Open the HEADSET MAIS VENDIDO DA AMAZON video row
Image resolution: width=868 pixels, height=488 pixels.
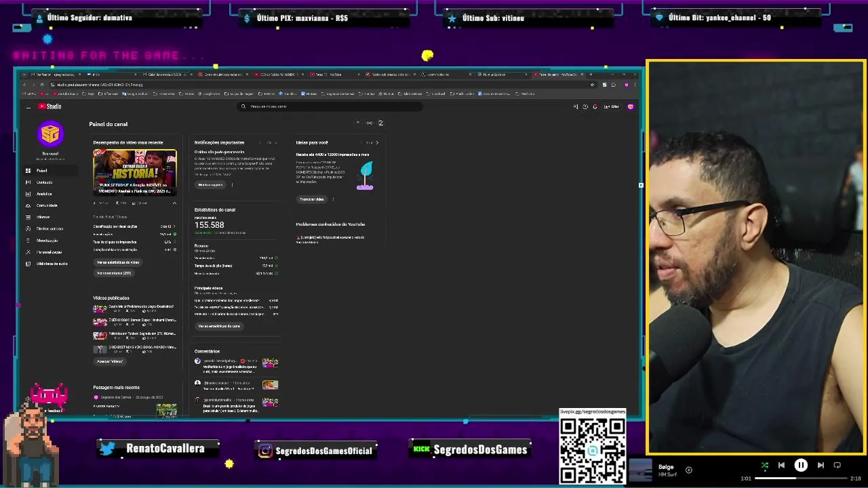134,349
